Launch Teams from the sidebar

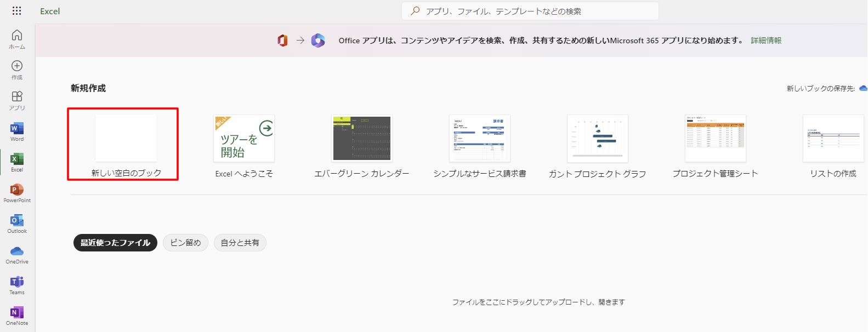tap(17, 285)
